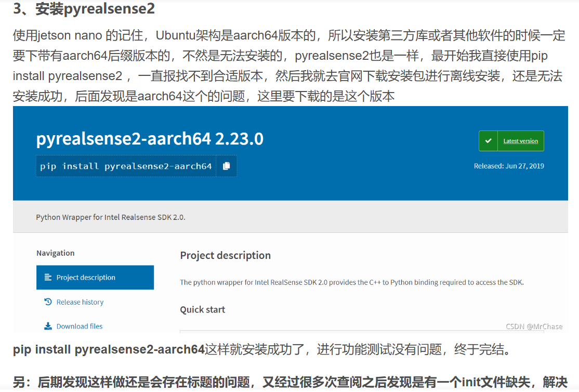
Task: Click the checkmark icon on the Latest version badge
Action: [x=488, y=140]
